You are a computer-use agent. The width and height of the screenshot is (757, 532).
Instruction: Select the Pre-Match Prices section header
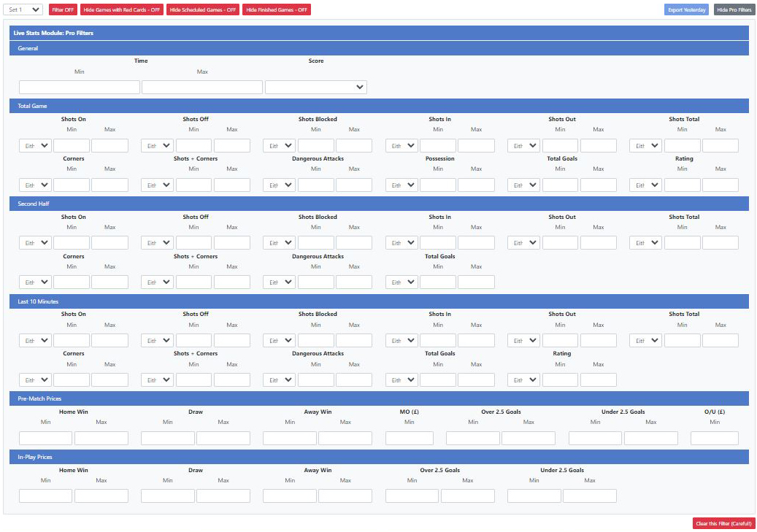pos(378,398)
